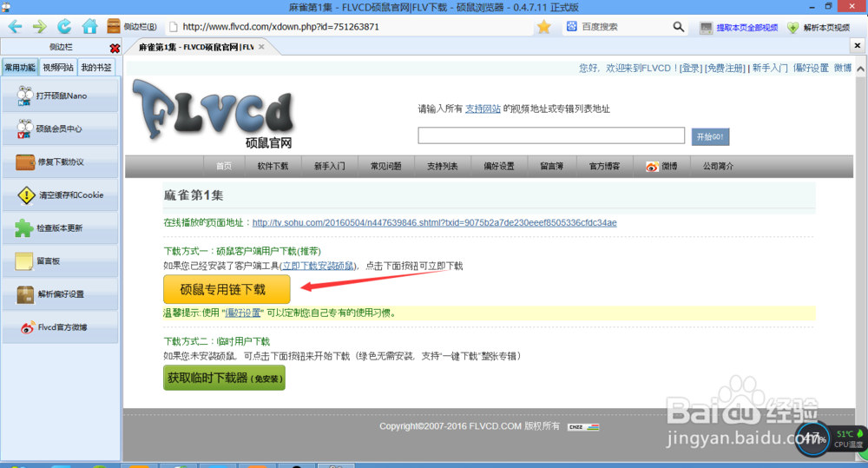868x468 pixels.
Task: Click the browser back arrow
Action: point(15,26)
